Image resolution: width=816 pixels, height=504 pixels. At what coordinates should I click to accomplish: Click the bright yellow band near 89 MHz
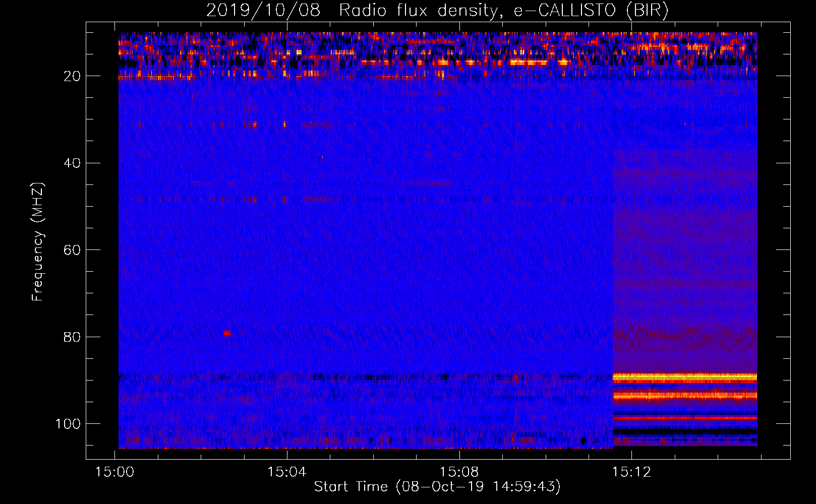(685, 377)
